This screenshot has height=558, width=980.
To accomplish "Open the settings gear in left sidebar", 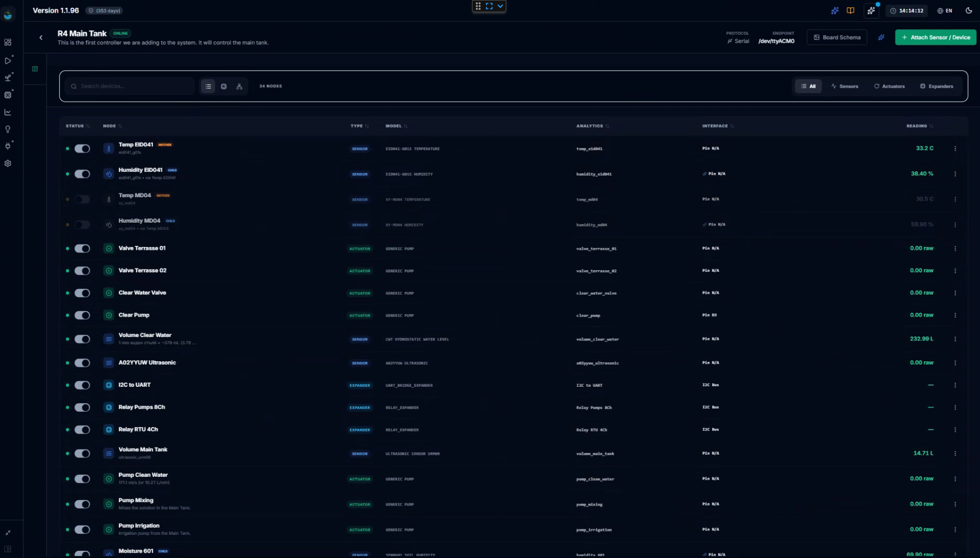I will click(8, 164).
